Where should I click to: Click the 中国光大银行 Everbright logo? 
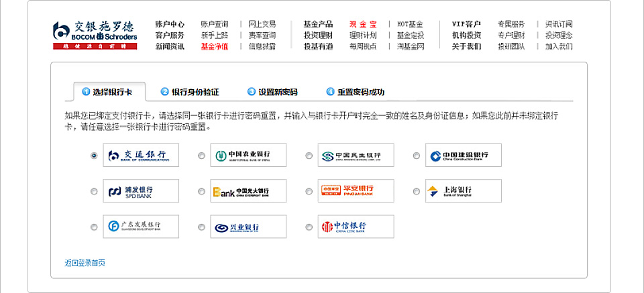[248, 191]
